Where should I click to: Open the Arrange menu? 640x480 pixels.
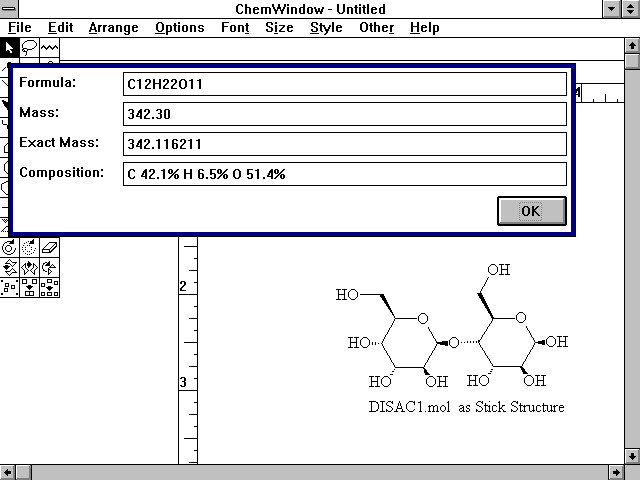(113, 28)
